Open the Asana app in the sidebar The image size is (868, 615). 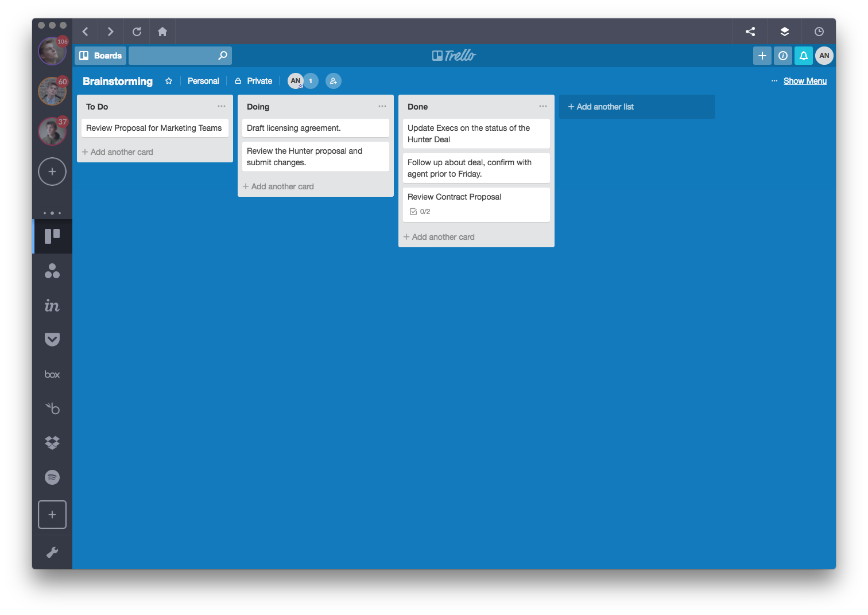(52, 271)
